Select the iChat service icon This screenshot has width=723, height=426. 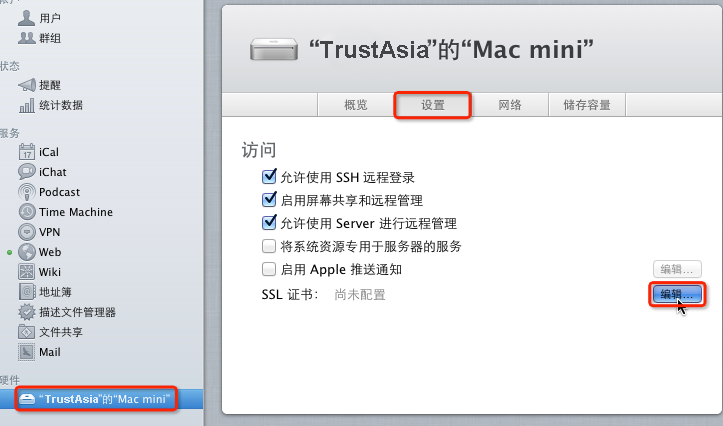pos(27,172)
